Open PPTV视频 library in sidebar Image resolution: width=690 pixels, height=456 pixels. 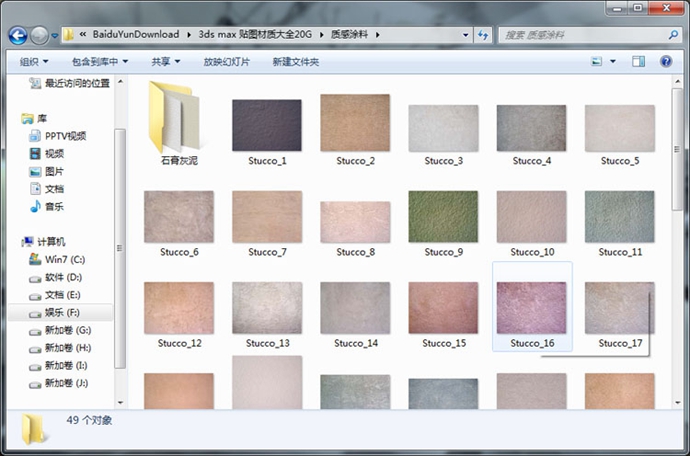coord(57,136)
